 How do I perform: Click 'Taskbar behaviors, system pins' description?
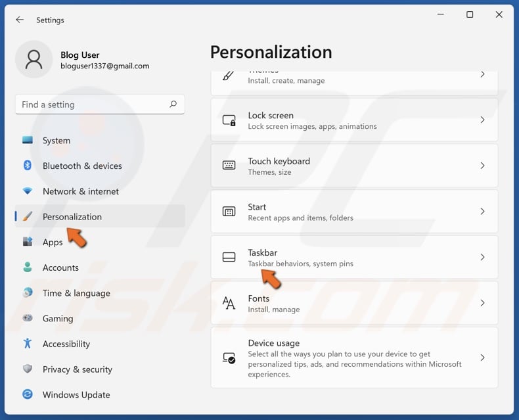300,264
